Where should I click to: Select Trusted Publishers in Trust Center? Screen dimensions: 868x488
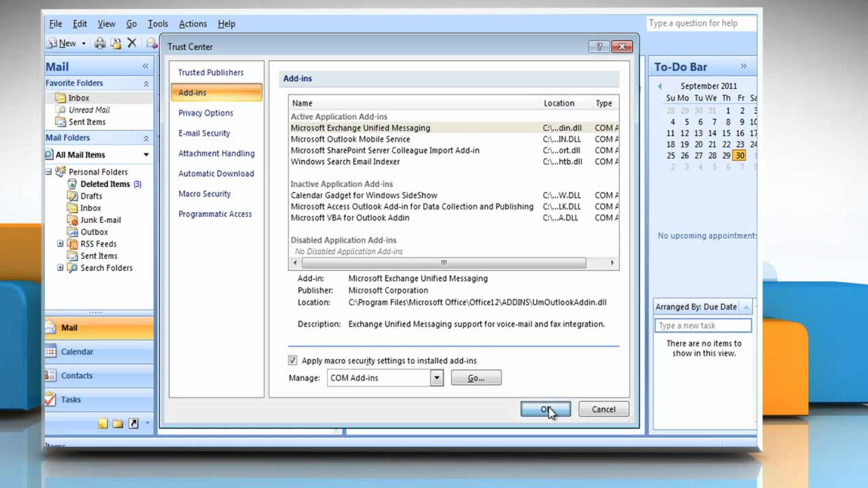[211, 73]
